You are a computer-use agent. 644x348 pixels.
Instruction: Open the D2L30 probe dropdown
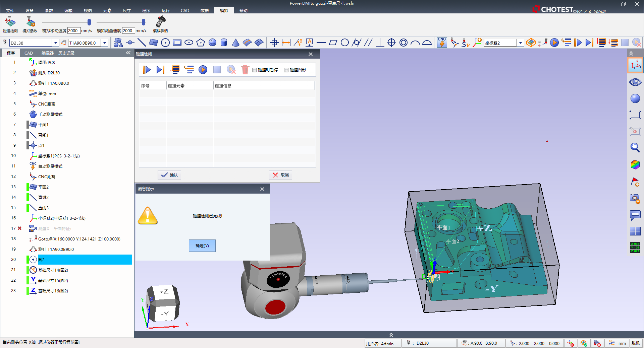56,43
